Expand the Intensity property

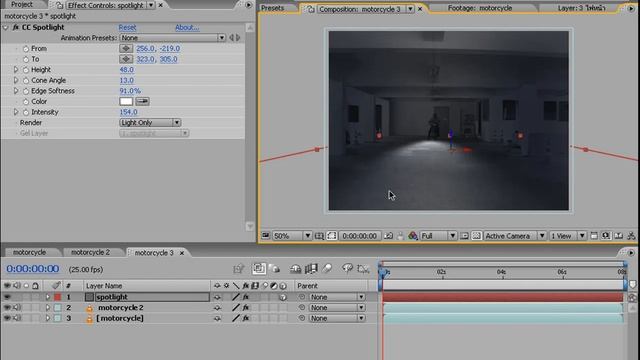coord(16,112)
